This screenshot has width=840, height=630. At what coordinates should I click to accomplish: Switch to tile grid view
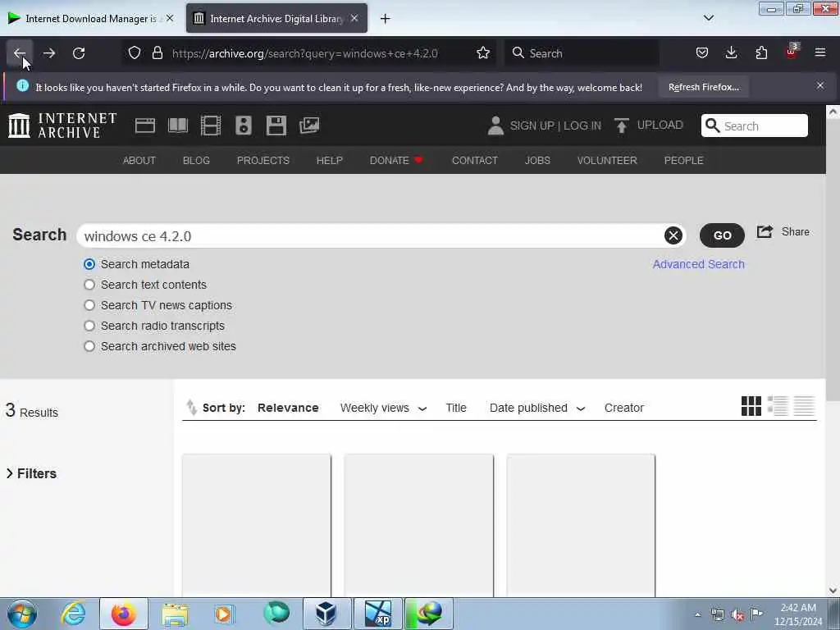click(751, 406)
